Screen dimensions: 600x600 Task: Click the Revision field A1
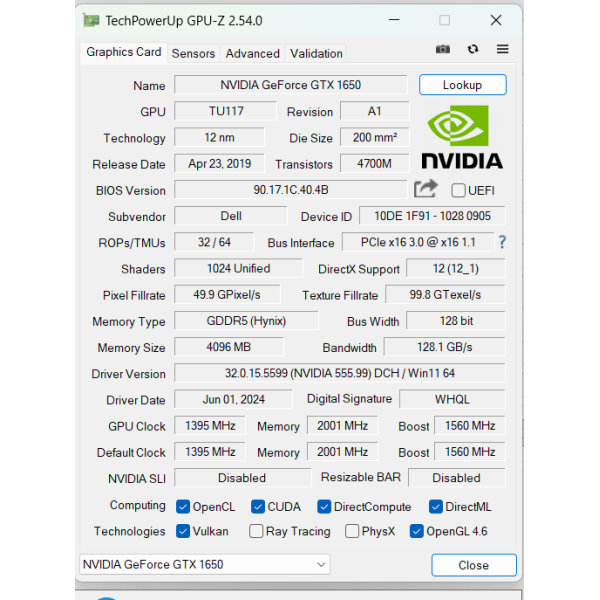pyautogui.click(x=375, y=111)
